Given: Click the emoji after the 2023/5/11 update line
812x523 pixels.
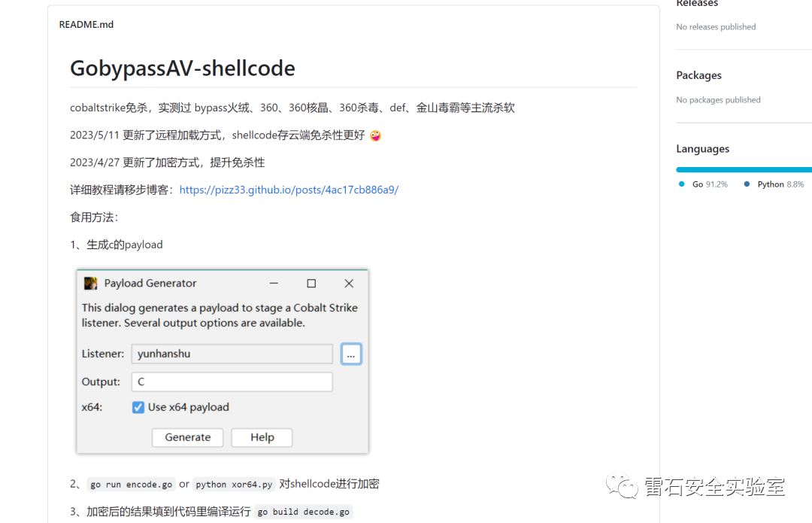Looking at the screenshot, I should [x=375, y=135].
